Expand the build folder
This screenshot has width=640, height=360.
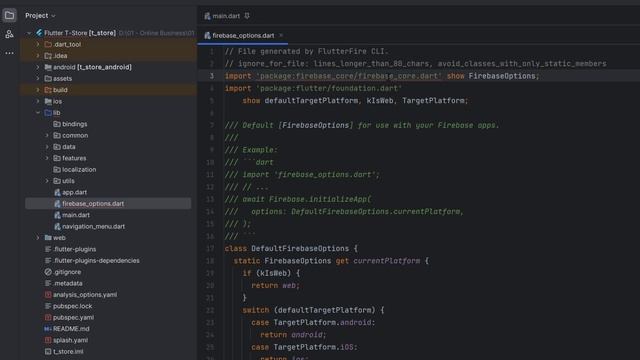tap(38, 90)
